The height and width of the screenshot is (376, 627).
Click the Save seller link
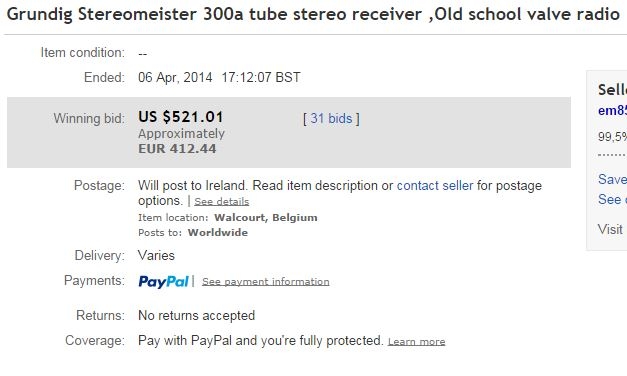point(612,179)
